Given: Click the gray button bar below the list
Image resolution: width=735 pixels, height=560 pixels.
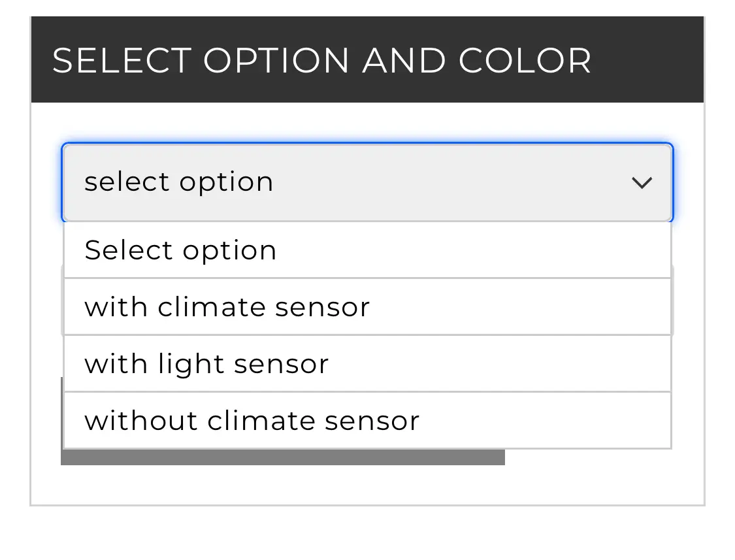Looking at the screenshot, I should coord(283,457).
